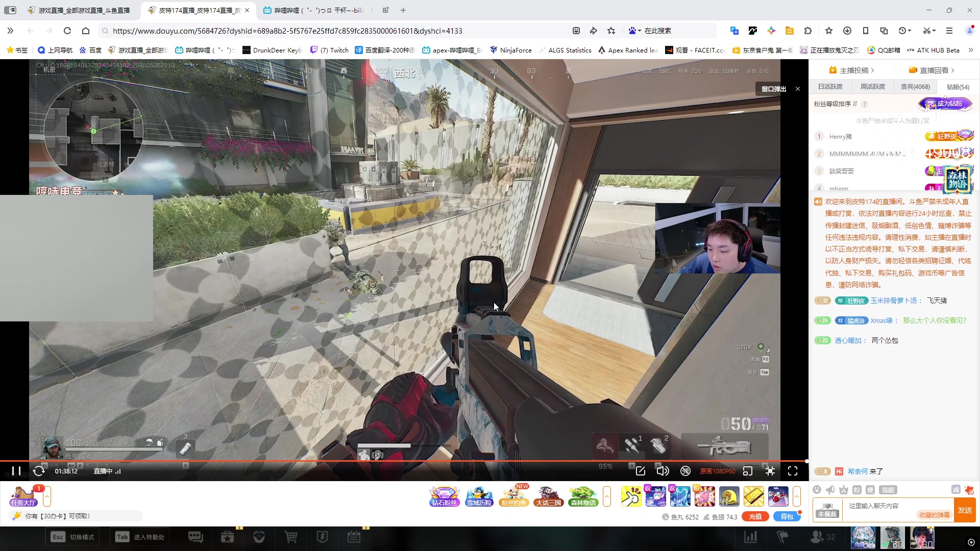980x551 pixels.
Task: Switch to 周活跃度 tab
Action: point(873,87)
